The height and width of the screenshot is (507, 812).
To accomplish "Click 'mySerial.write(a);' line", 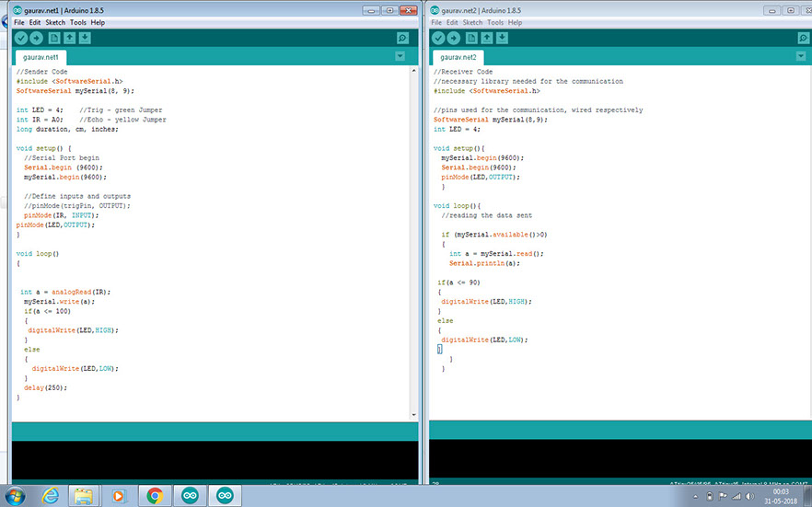I will pyautogui.click(x=60, y=302).
